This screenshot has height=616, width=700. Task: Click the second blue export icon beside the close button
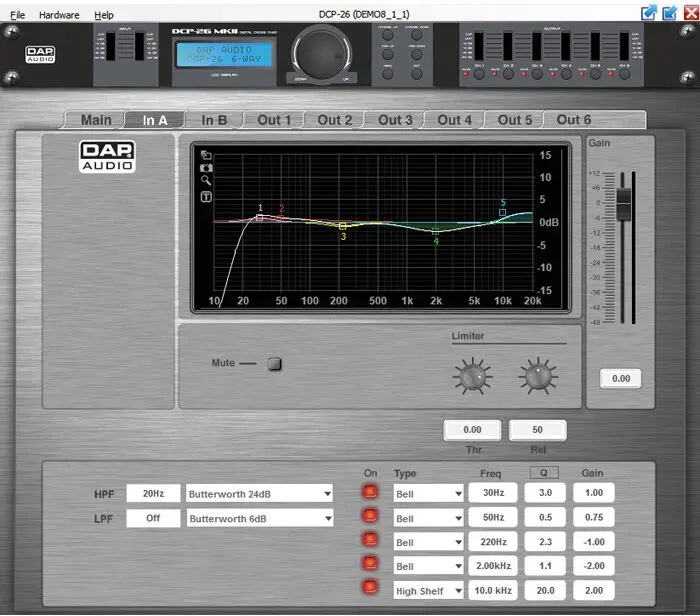click(x=669, y=13)
